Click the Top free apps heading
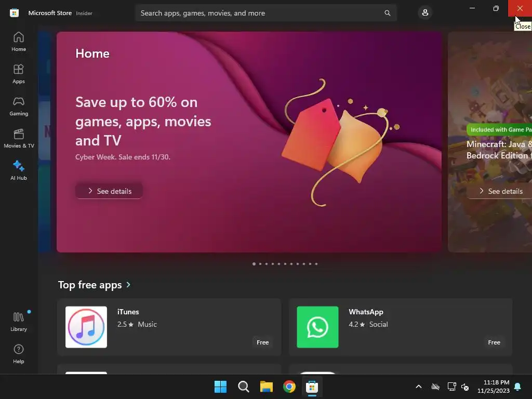 90,285
